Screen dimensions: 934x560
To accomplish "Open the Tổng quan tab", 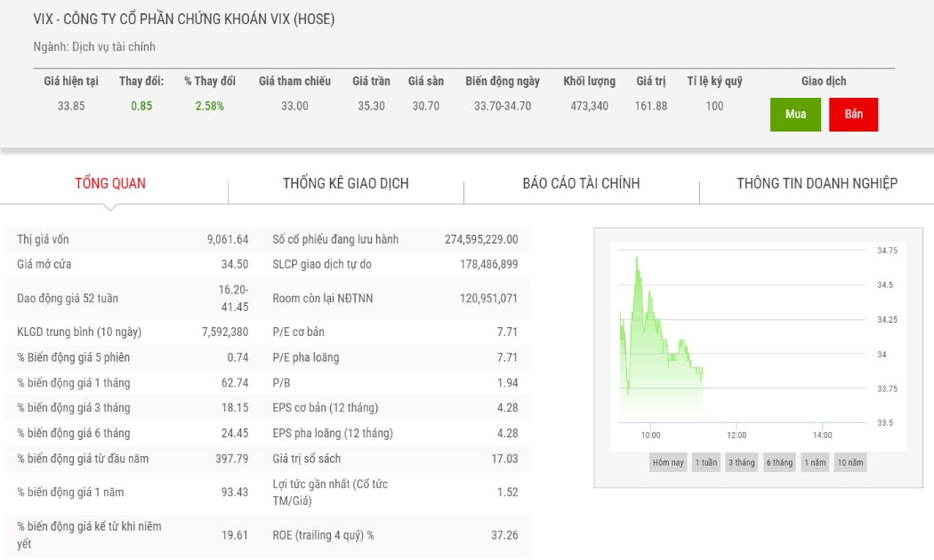I will (x=110, y=183).
